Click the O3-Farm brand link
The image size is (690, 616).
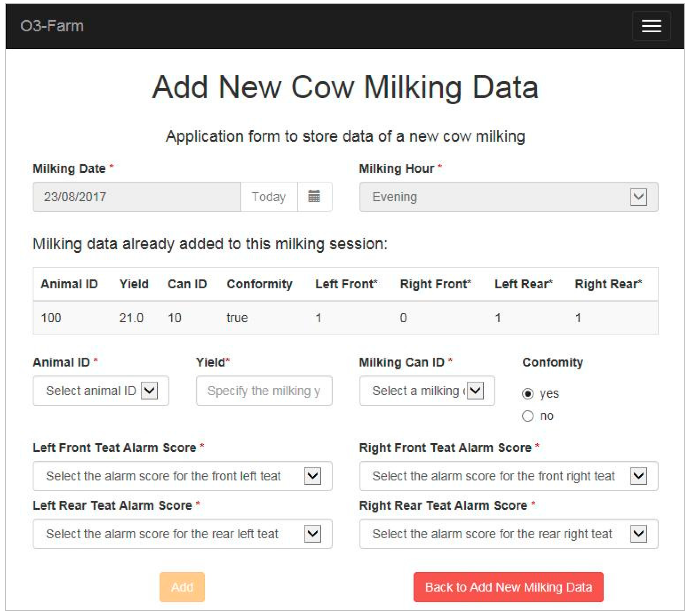pyautogui.click(x=52, y=26)
